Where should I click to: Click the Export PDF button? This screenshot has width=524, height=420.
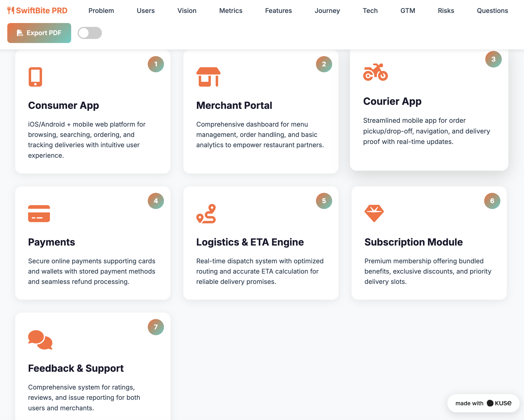click(x=39, y=33)
